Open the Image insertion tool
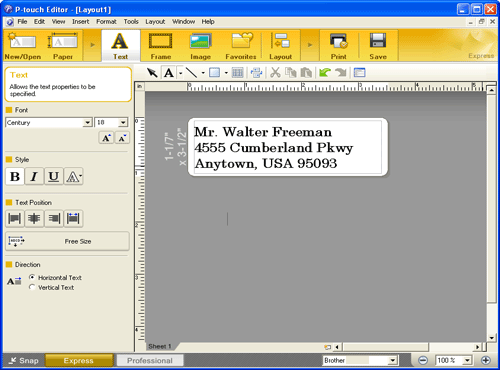 tap(200, 46)
